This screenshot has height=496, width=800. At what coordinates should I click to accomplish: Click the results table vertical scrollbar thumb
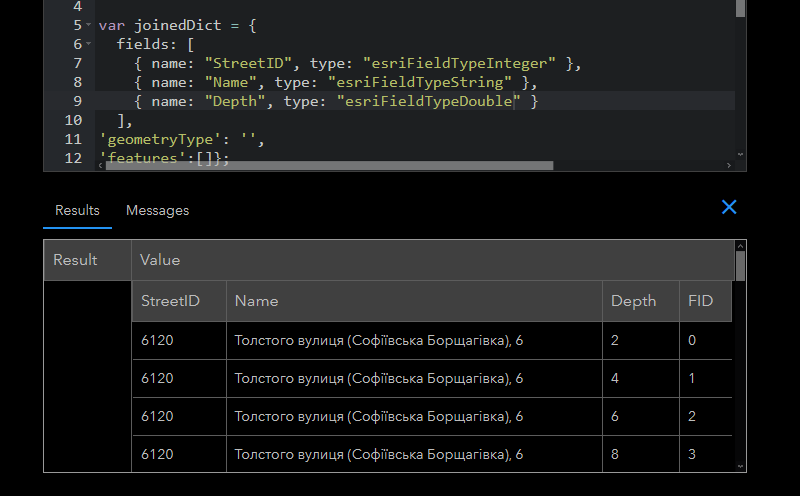click(740, 266)
